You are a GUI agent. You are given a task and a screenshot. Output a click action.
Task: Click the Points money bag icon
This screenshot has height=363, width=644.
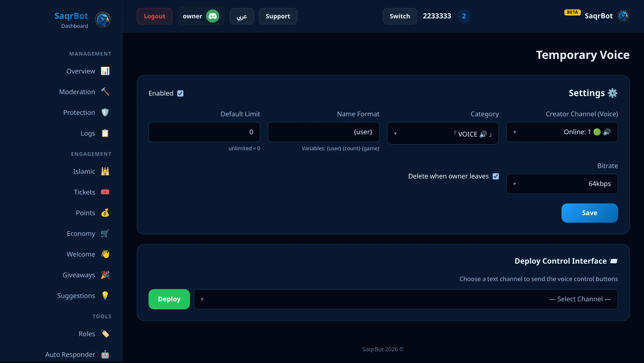[x=105, y=213]
